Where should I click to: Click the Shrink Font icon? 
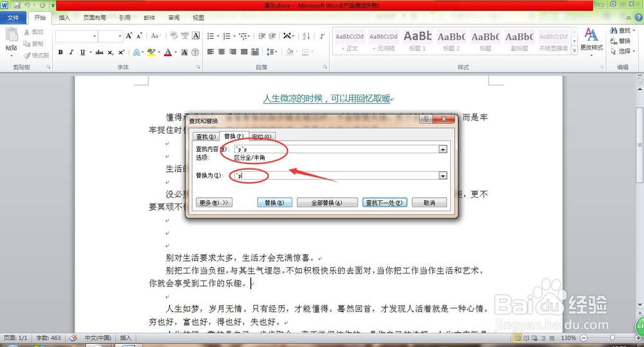pos(139,35)
